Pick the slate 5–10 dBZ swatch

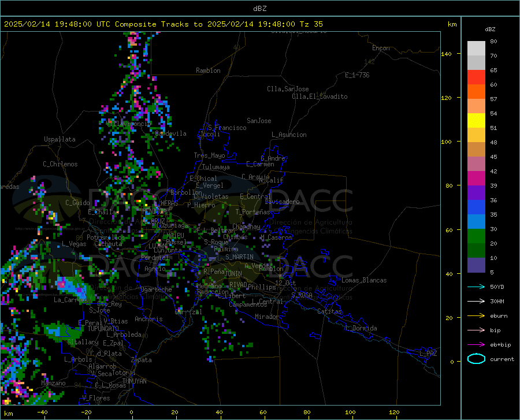pos(476,265)
